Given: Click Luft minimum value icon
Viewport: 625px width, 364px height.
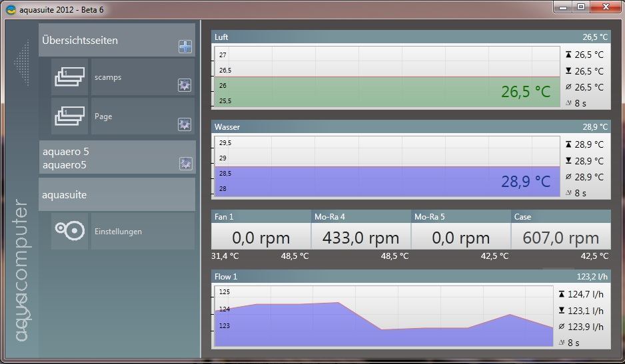Looking at the screenshot, I should [568, 71].
